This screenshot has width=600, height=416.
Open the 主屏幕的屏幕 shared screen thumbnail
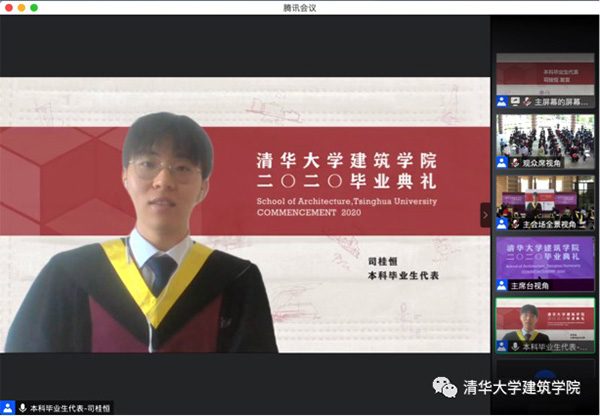(545, 80)
